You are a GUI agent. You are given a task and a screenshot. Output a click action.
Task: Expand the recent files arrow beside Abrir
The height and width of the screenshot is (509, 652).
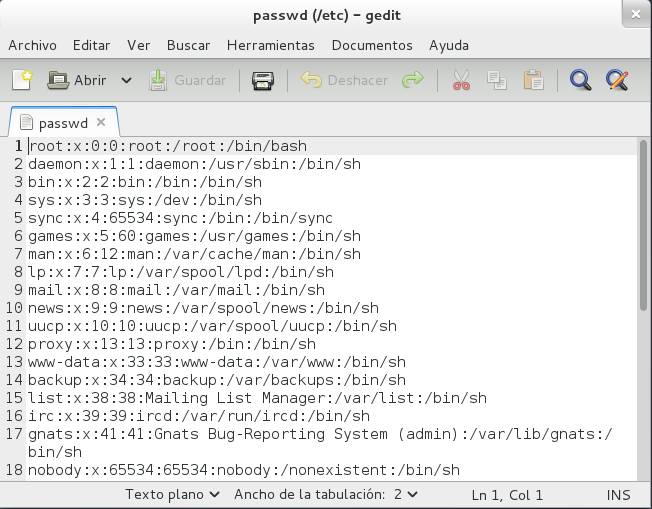[x=126, y=80]
